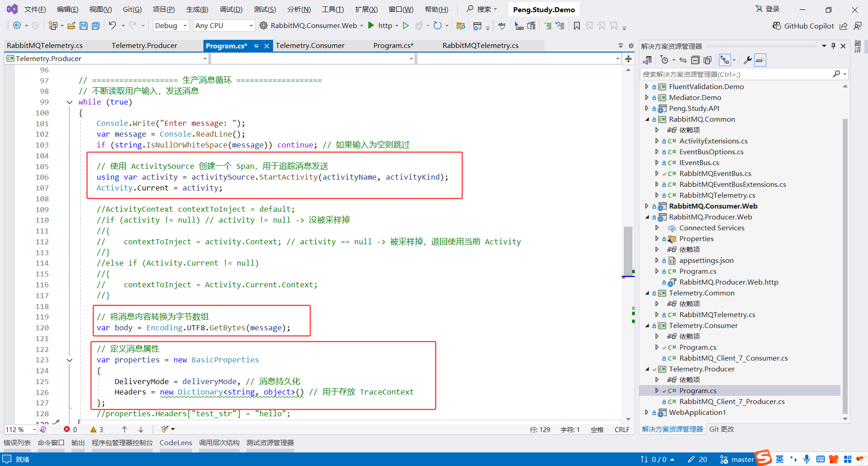Click the Find in Files folder icon
The height and width of the screenshot is (466, 868).
tap(461, 26)
